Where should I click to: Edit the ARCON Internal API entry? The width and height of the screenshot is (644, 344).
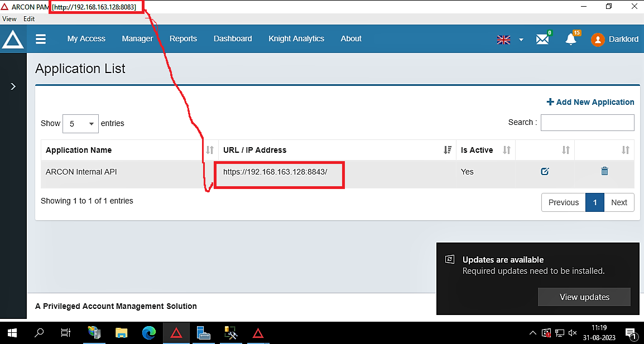545,171
